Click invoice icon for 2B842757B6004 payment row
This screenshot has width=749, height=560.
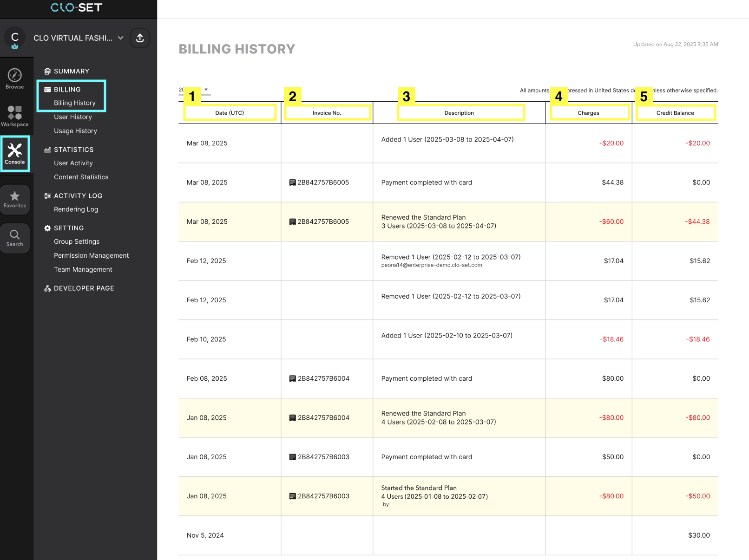pyautogui.click(x=292, y=379)
